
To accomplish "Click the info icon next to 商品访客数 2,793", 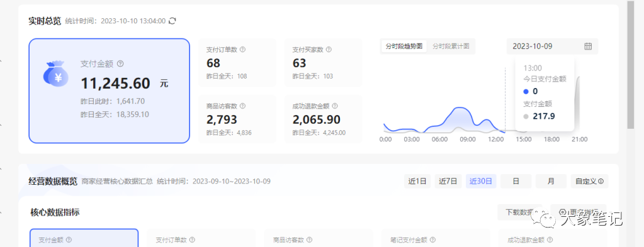I will (x=243, y=106).
